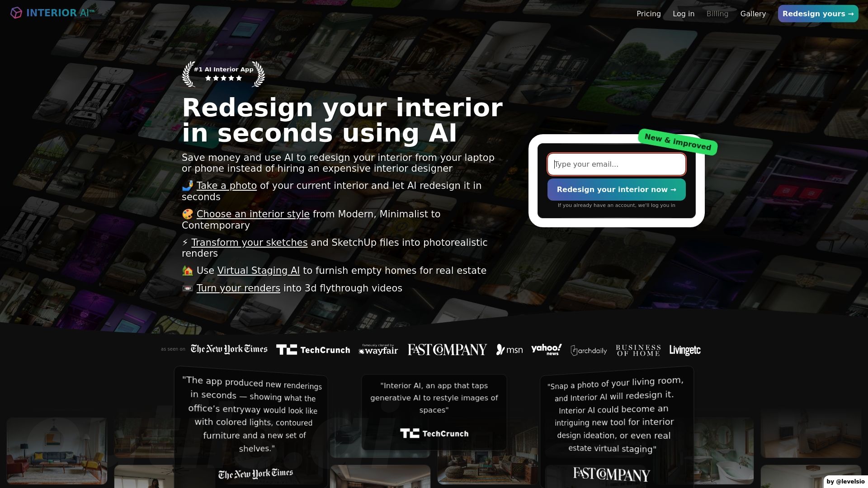Click the star rating icon
The height and width of the screenshot is (488, 868).
tap(224, 78)
